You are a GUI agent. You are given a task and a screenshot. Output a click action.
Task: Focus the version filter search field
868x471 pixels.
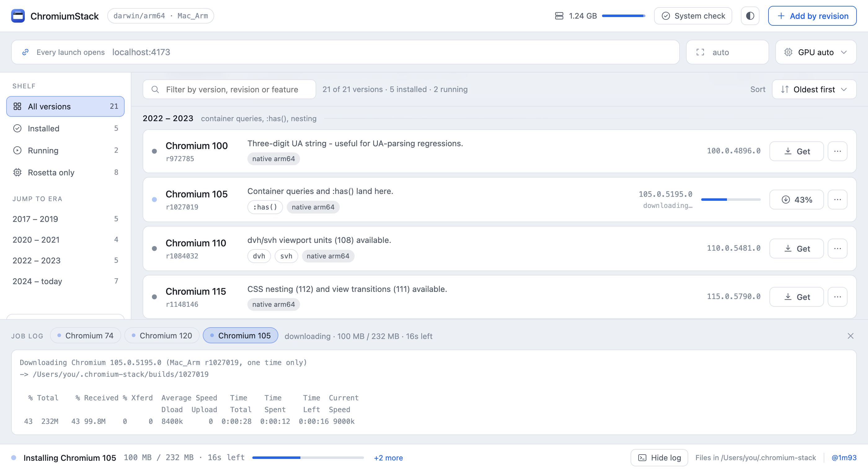click(229, 89)
